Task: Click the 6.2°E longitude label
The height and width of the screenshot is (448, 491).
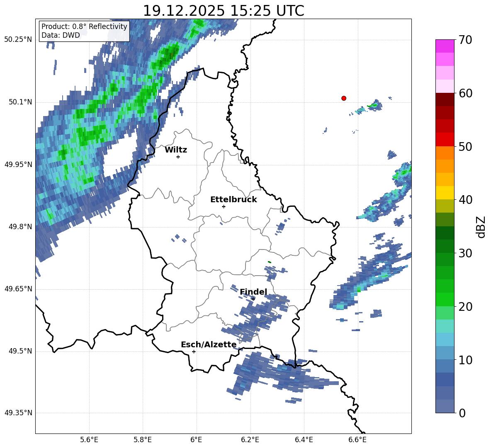Action: [250, 440]
